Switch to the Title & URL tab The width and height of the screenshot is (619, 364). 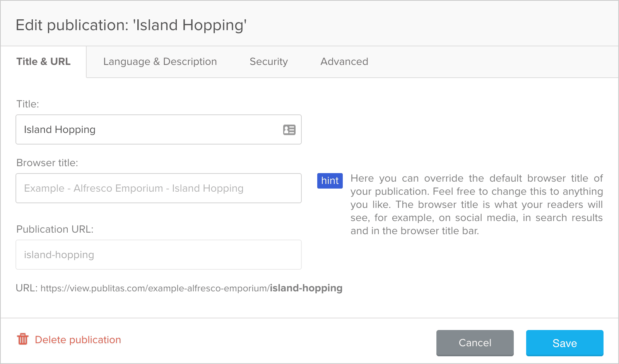click(x=43, y=61)
